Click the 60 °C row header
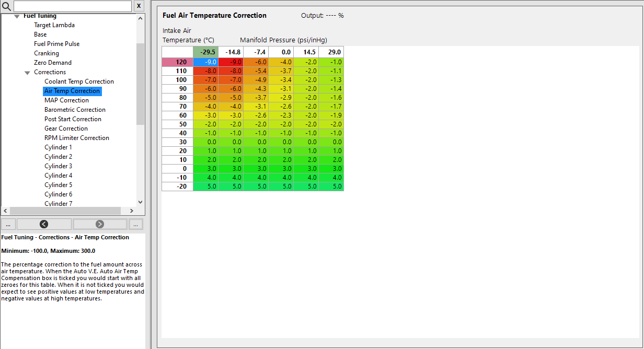 [177, 115]
